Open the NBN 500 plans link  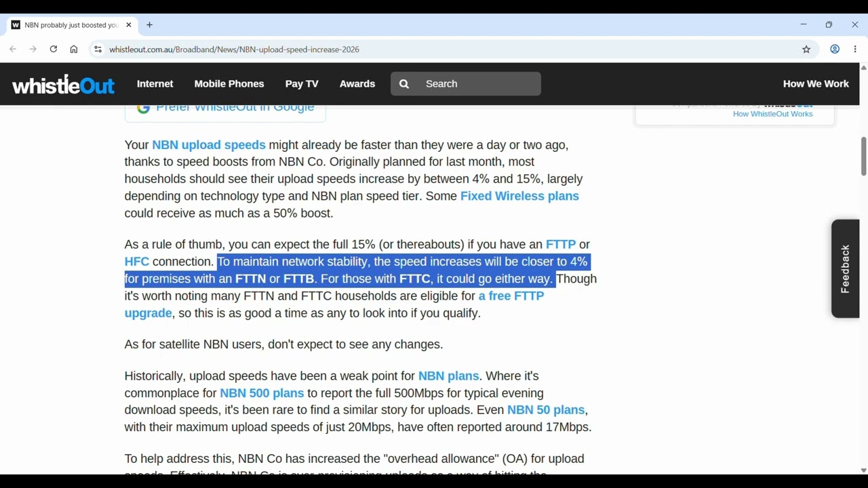[x=262, y=393]
